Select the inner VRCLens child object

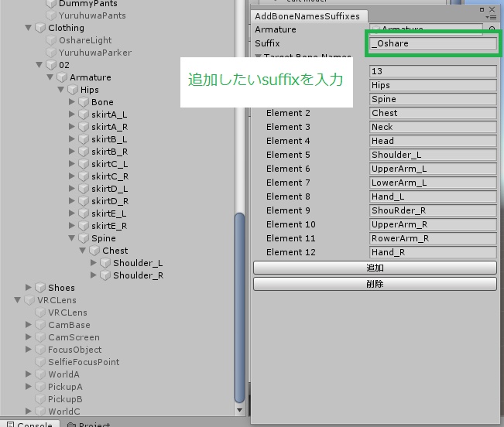(x=67, y=313)
